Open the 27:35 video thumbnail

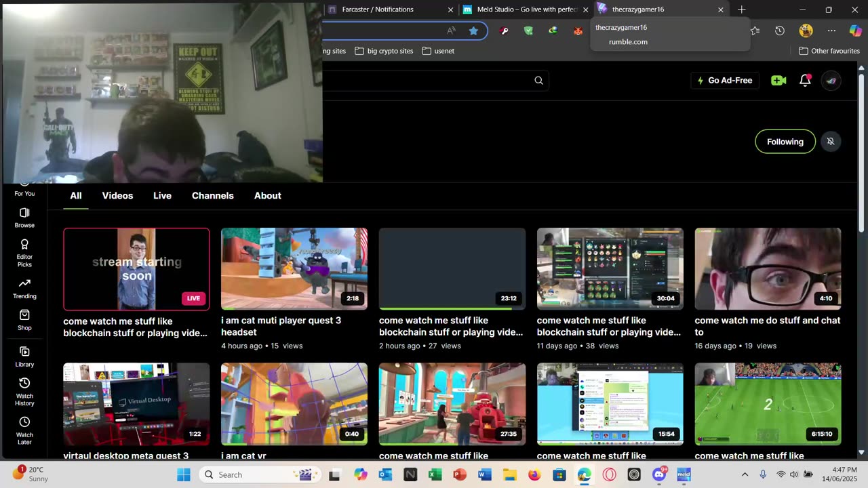(x=452, y=404)
